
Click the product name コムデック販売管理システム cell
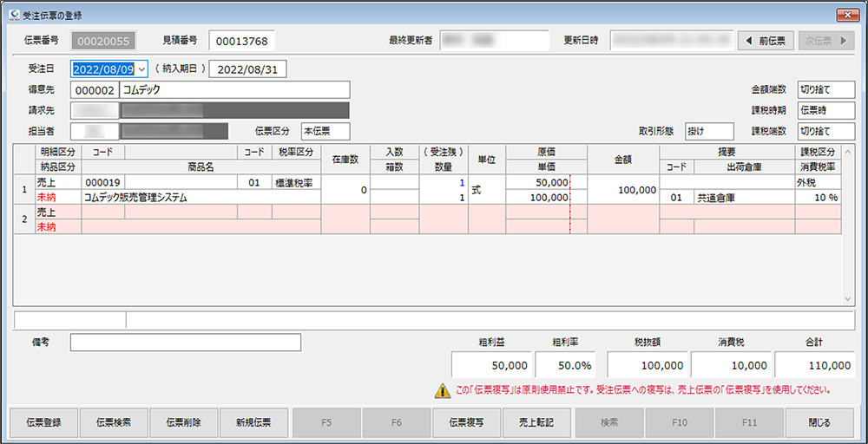[201, 198]
